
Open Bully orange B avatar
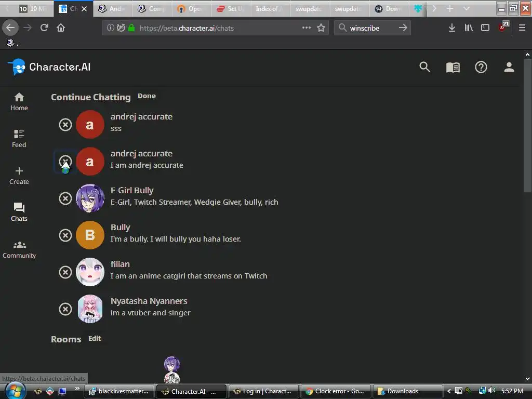tap(90, 235)
